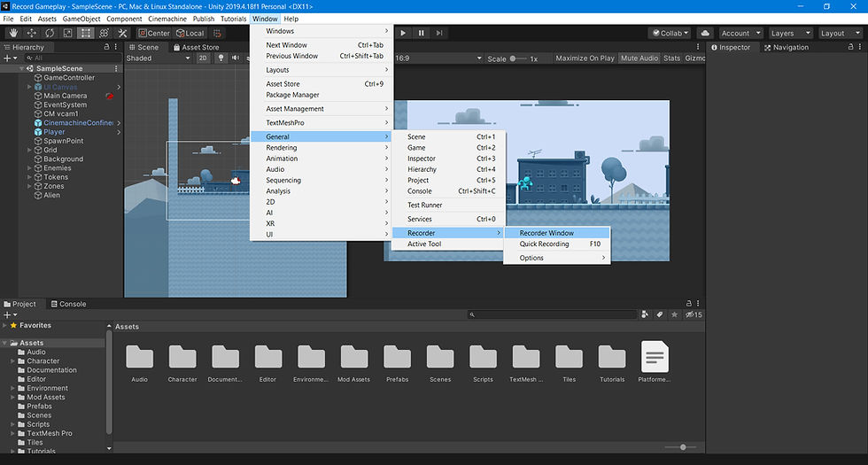Select the Rect transform tool

(x=85, y=34)
